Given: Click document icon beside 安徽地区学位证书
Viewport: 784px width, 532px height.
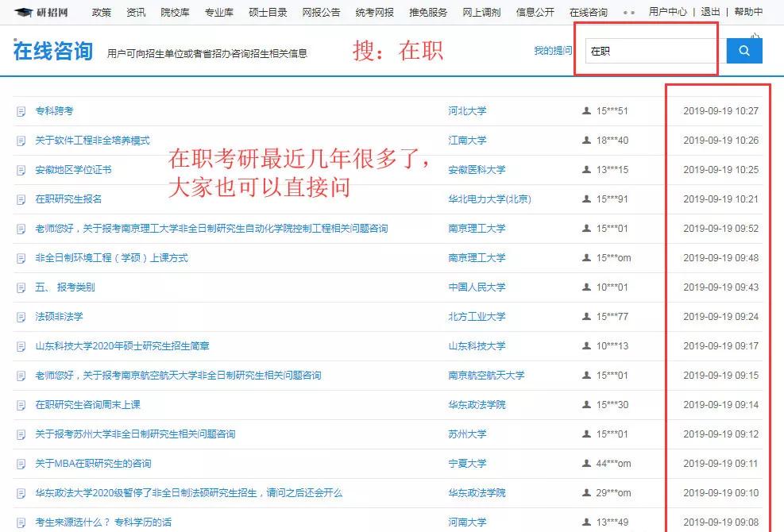Looking at the screenshot, I should (21, 170).
